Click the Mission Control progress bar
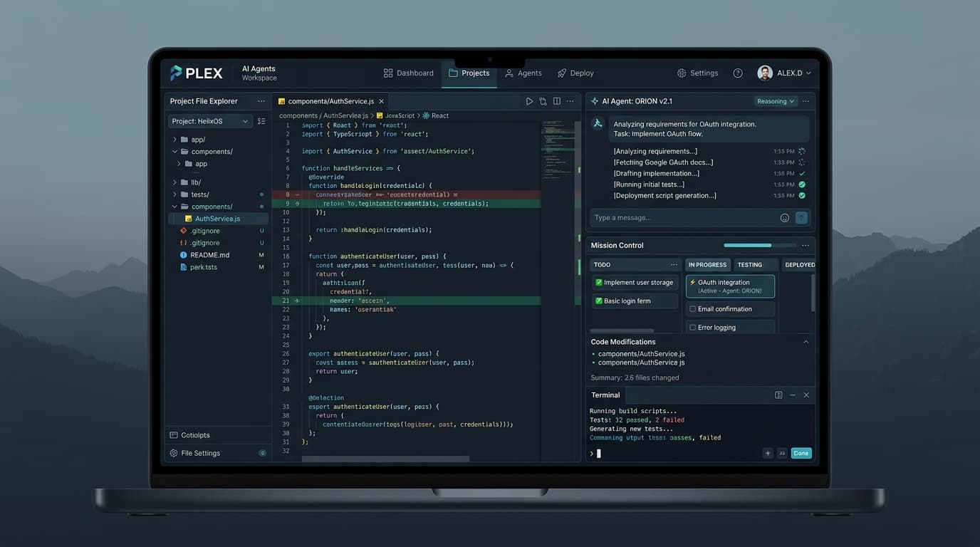This screenshot has width=980, height=547. click(x=760, y=246)
